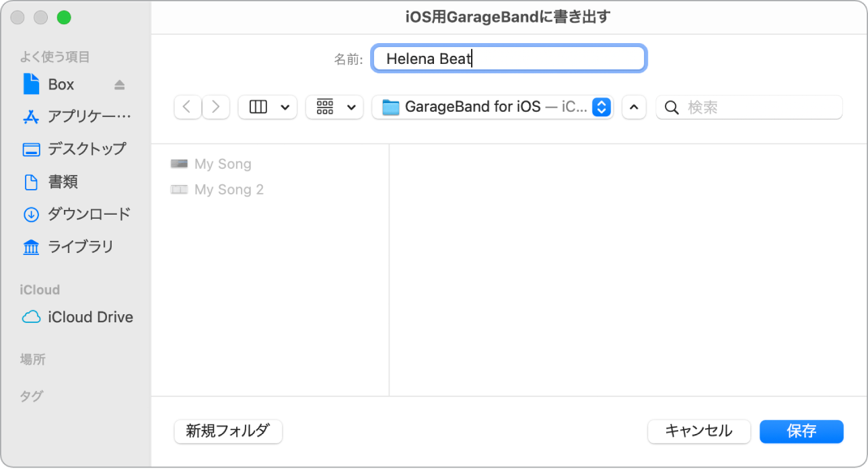Click the 保存 button
This screenshot has height=469, width=868.
(801, 431)
